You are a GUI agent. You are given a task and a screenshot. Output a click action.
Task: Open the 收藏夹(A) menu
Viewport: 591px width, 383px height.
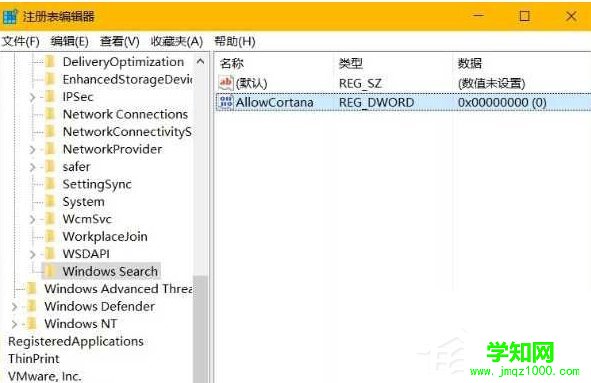pyautogui.click(x=177, y=41)
